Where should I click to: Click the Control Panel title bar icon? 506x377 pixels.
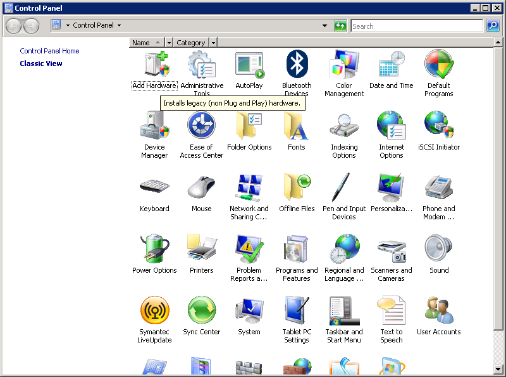[9, 8]
